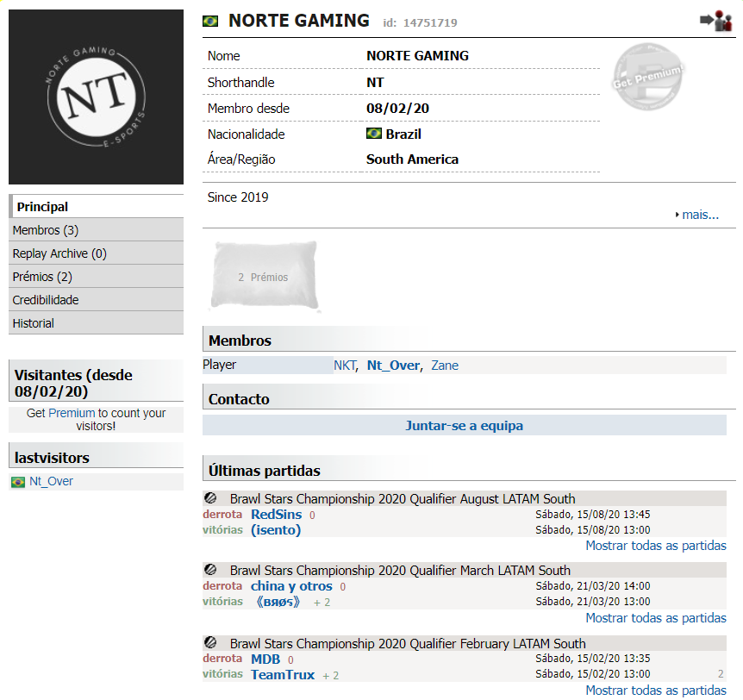
Task: Show all matches for March qualifier
Action: [656, 618]
